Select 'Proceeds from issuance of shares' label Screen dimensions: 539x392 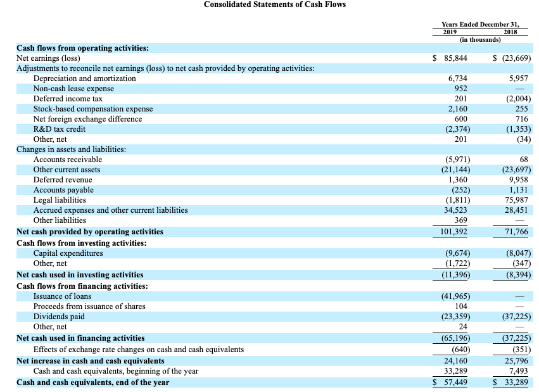89,307
